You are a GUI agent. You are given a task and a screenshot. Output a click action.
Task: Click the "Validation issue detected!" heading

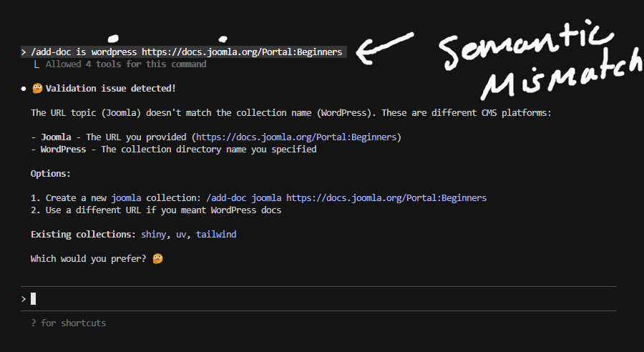pyautogui.click(x=111, y=89)
